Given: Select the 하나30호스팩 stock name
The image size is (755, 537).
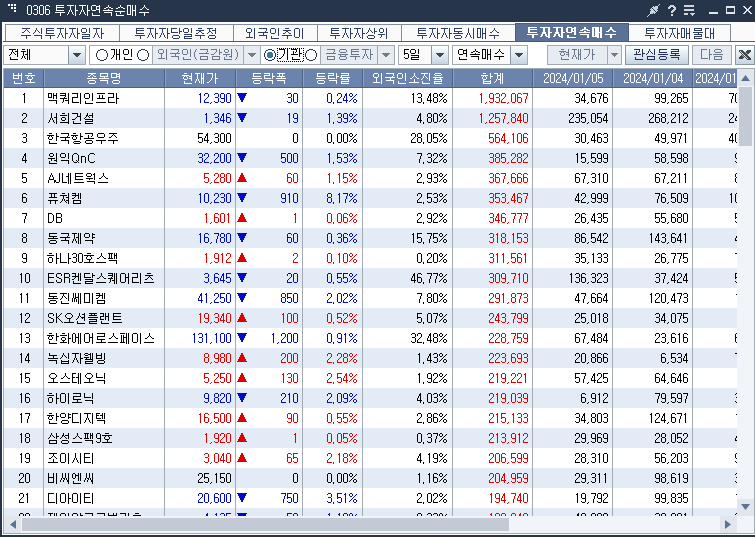Looking at the screenshot, I should click(x=82, y=258).
